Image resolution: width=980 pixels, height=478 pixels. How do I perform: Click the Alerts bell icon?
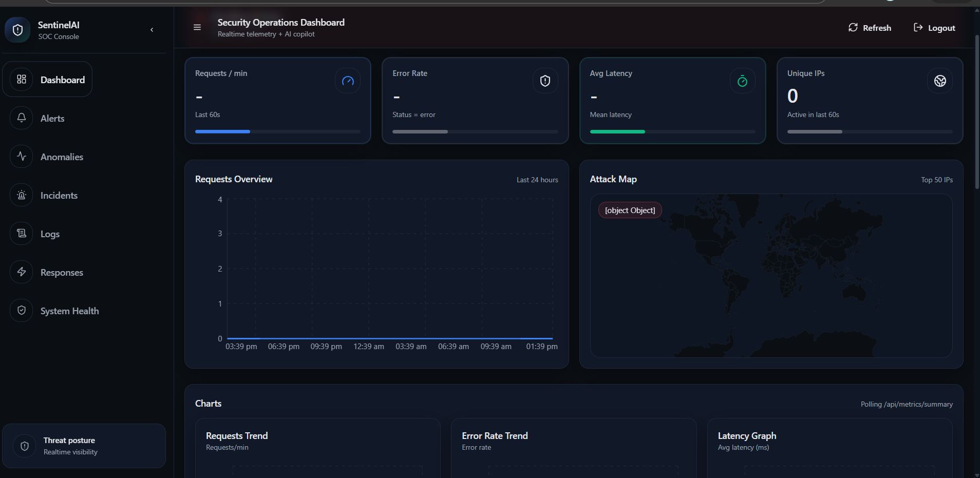click(x=22, y=118)
